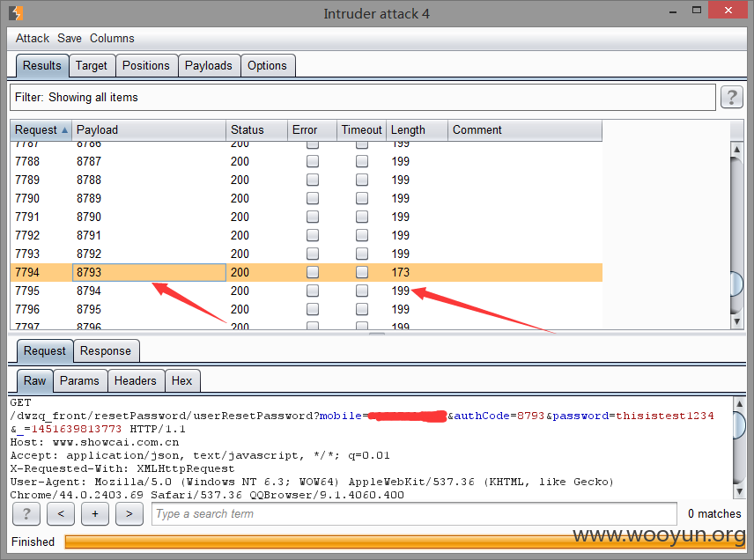Focus the search term input field
The width and height of the screenshot is (754, 560).
pyautogui.click(x=414, y=514)
